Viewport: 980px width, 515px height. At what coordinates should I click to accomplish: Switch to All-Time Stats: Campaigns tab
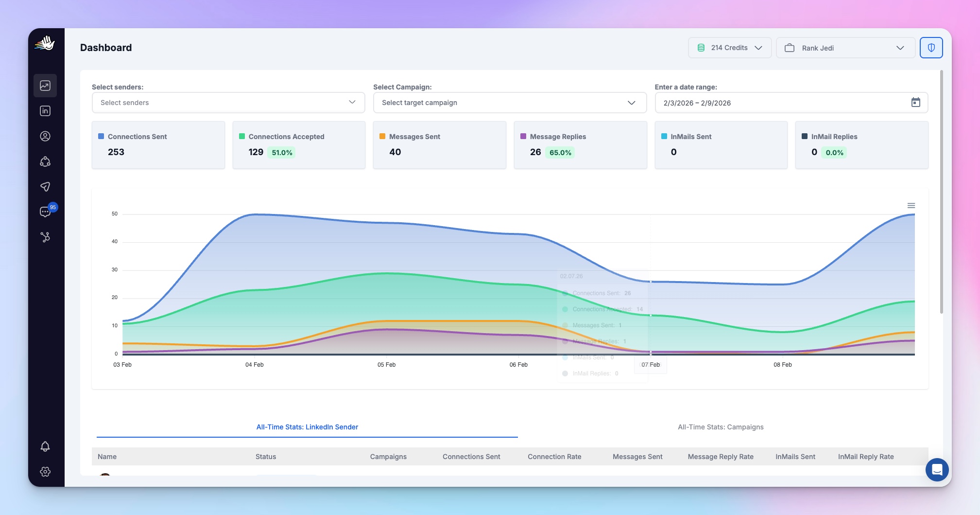coord(721,427)
